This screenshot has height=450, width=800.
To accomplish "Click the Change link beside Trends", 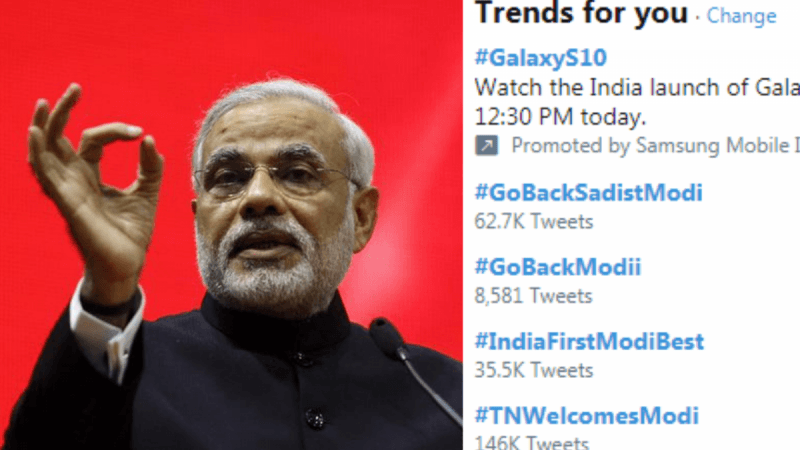I will pyautogui.click(x=741, y=16).
